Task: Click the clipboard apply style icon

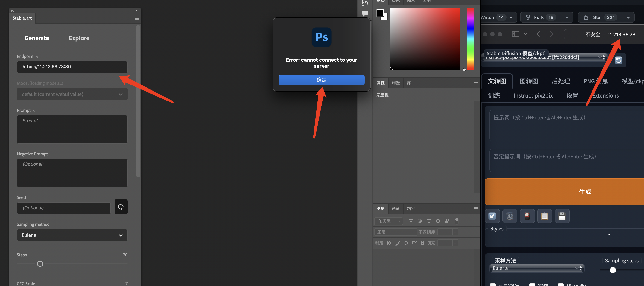Action: (544, 216)
